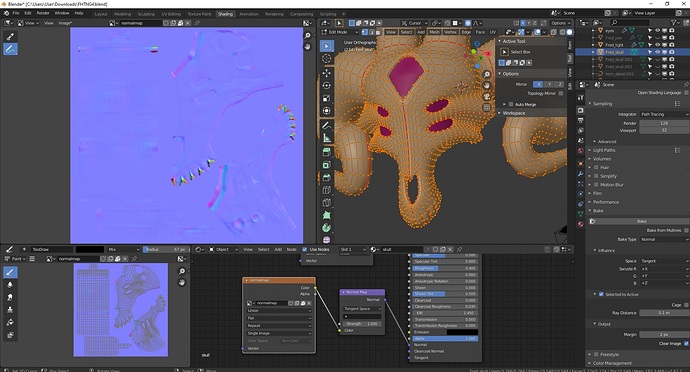Toggle visibility eye of Fred_skull object

coord(657,52)
